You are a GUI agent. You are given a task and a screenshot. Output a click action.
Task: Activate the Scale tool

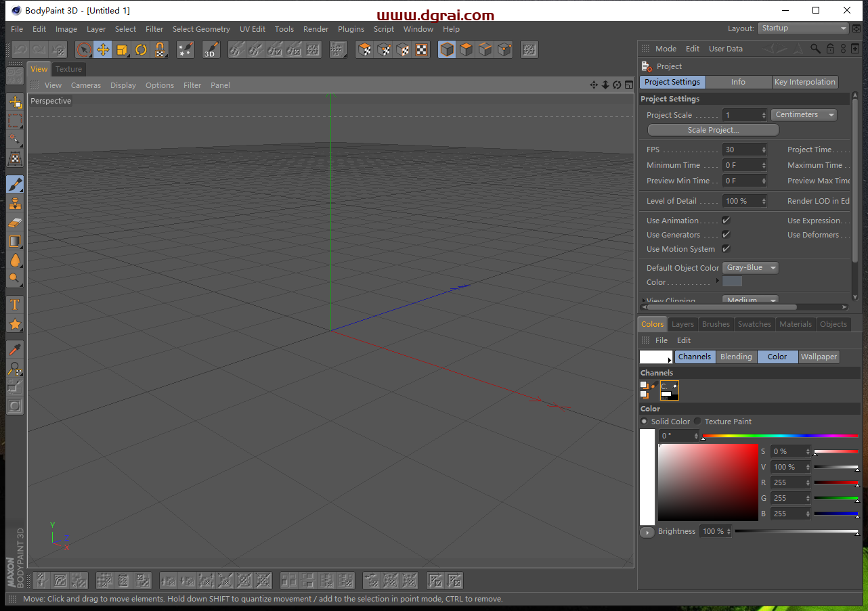(122, 49)
